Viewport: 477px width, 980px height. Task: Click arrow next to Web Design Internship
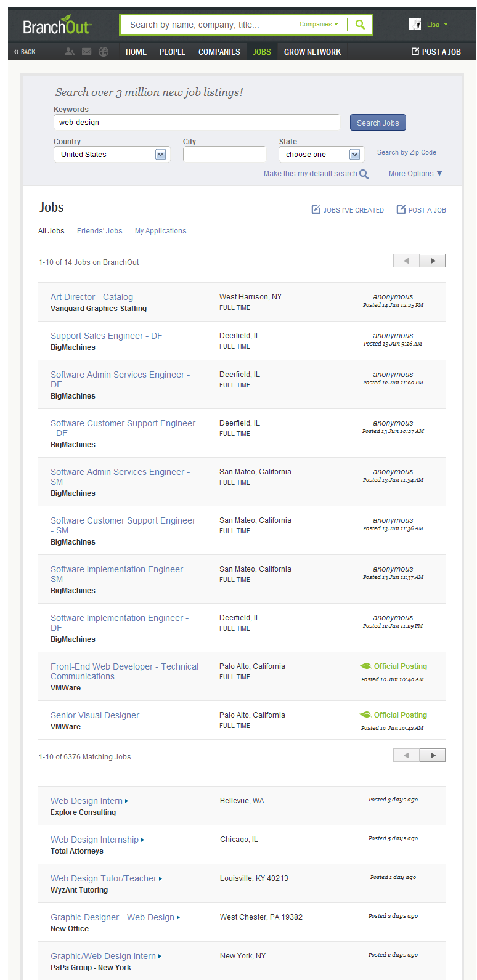click(x=143, y=840)
